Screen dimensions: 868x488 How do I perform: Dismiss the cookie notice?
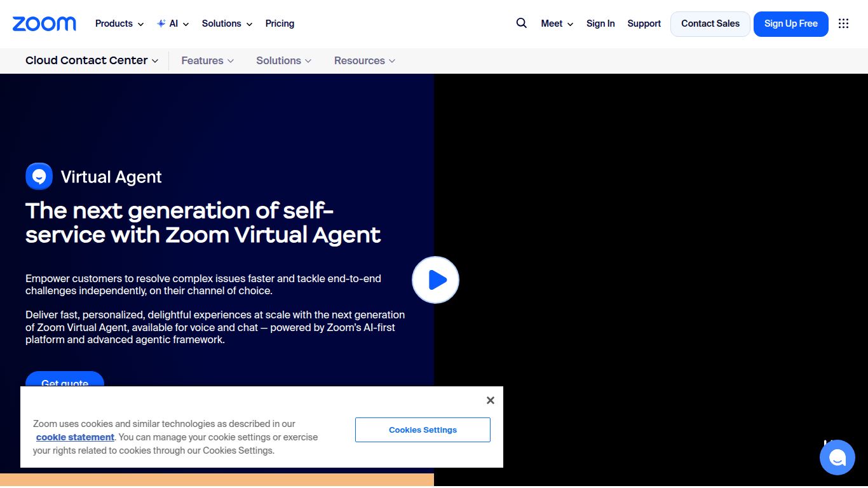[490, 400]
